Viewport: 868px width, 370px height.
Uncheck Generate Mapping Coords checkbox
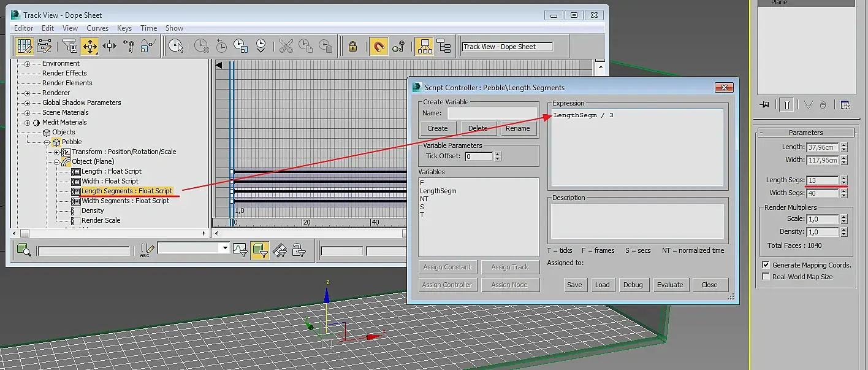click(x=766, y=265)
